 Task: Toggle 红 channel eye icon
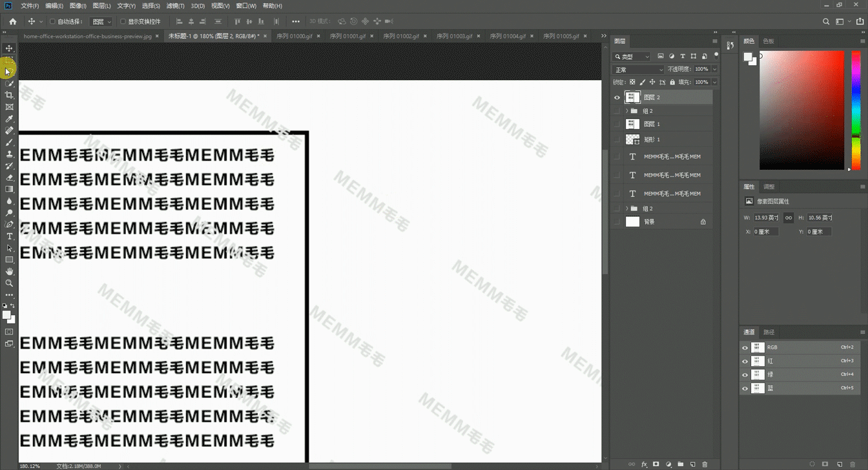tap(745, 361)
